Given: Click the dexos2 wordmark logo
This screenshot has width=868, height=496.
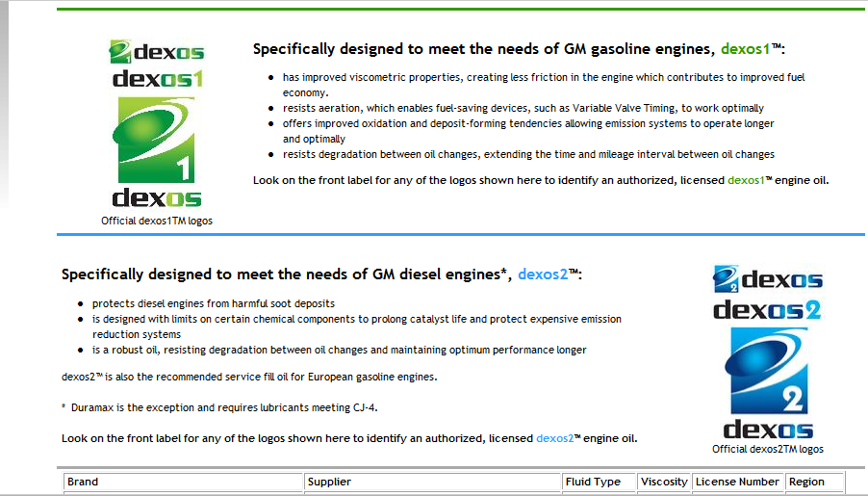Looking at the screenshot, I should click(x=767, y=310).
